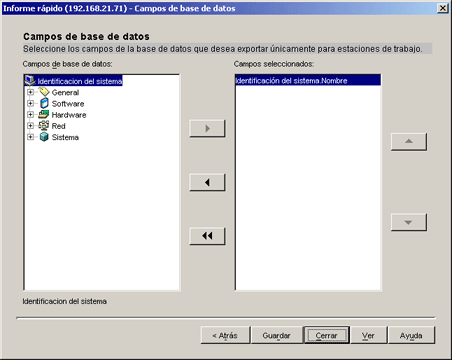This screenshot has width=452, height=360.
Task: Click the Guardar button
Action: [276, 335]
